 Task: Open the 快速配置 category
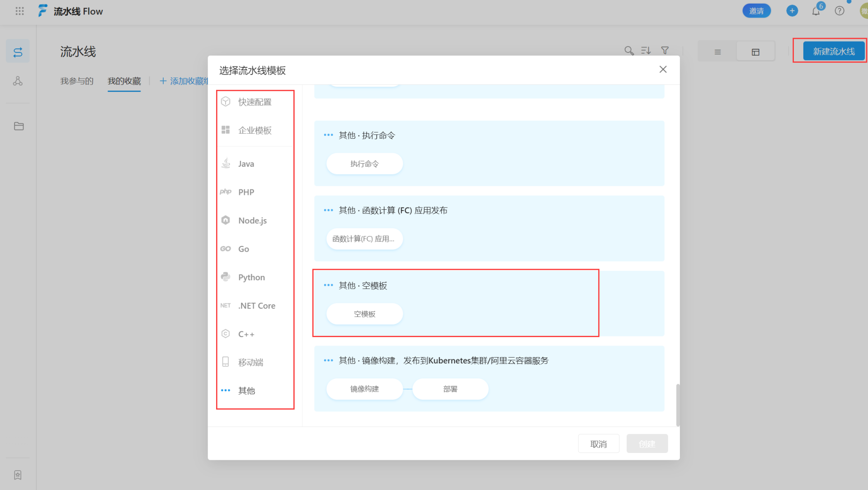click(255, 102)
